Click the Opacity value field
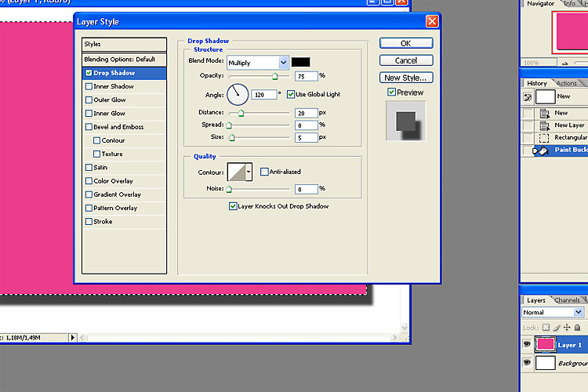This screenshot has width=588, height=392. (x=307, y=77)
